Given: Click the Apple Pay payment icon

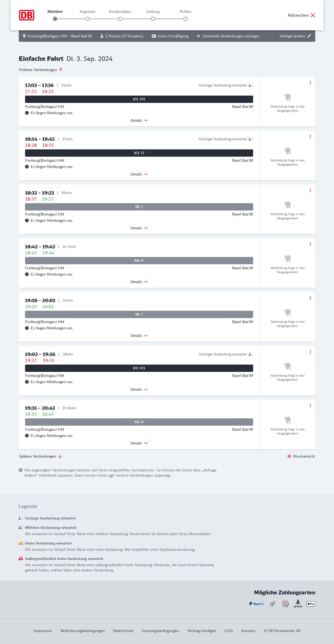Looking at the screenshot, I should (x=311, y=604).
